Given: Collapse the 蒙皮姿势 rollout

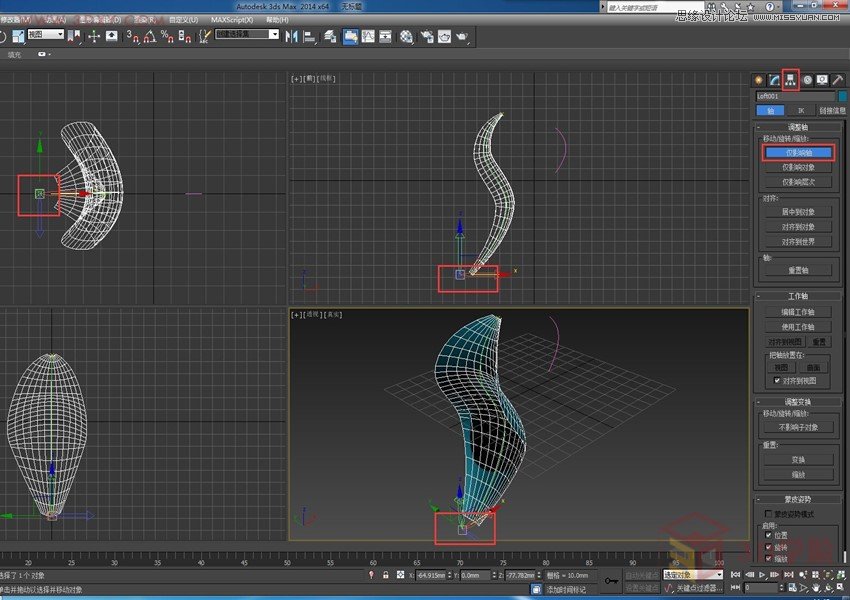Looking at the screenshot, I should click(798, 499).
